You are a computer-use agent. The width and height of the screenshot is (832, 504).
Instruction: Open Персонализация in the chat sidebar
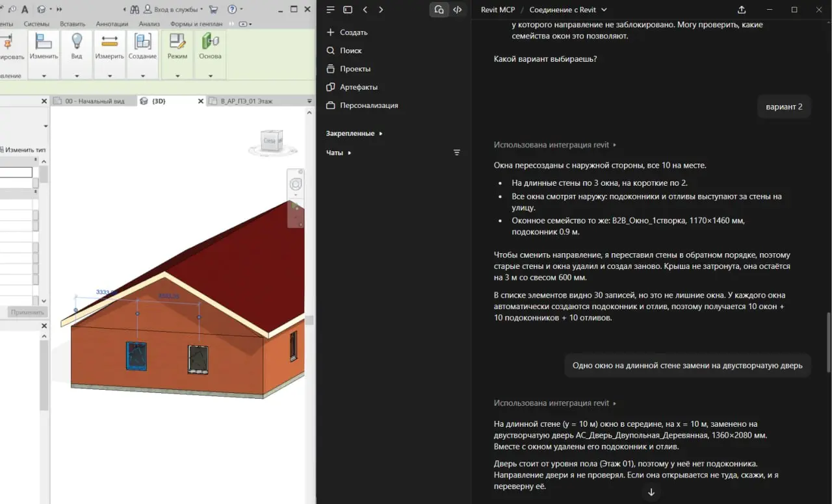pyautogui.click(x=362, y=105)
